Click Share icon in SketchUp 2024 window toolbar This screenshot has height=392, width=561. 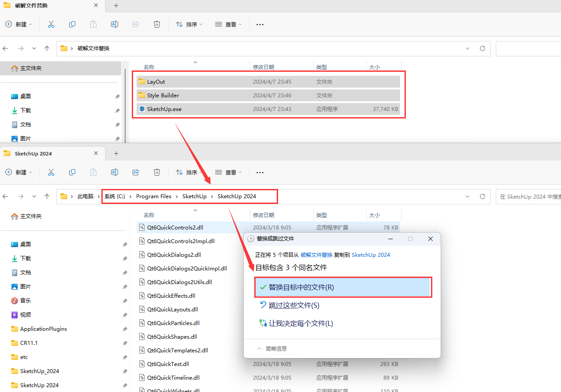(x=136, y=172)
